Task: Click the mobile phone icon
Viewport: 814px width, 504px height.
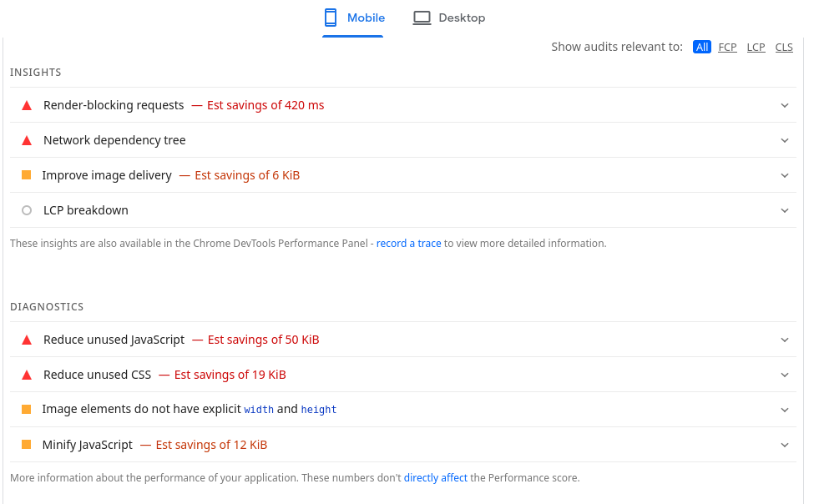Action: pyautogui.click(x=331, y=18)
